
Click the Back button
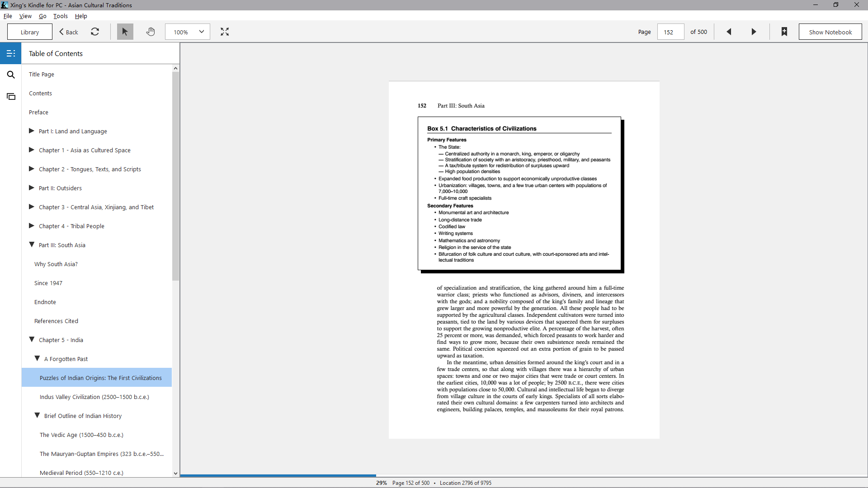[x=69, y=32]
